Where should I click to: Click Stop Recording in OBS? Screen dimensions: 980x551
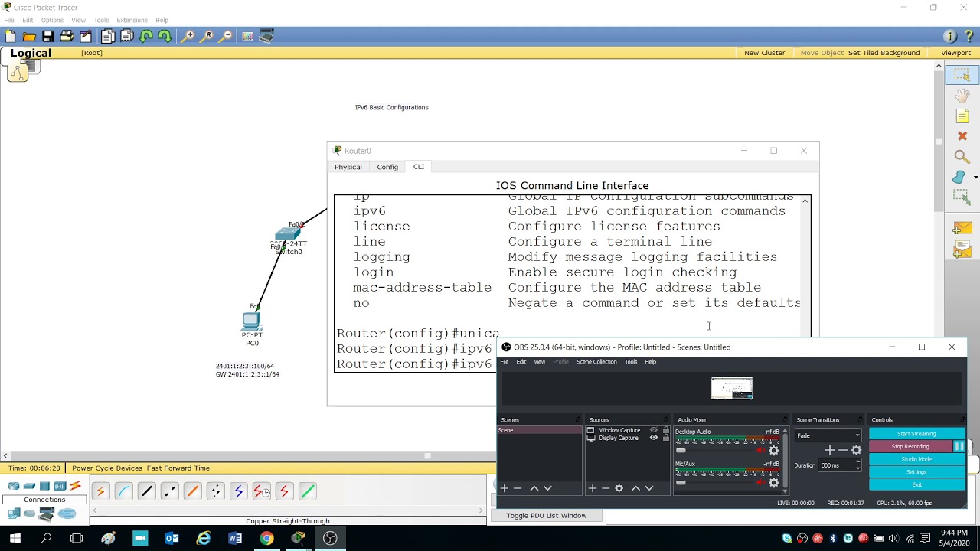(910, 446)
